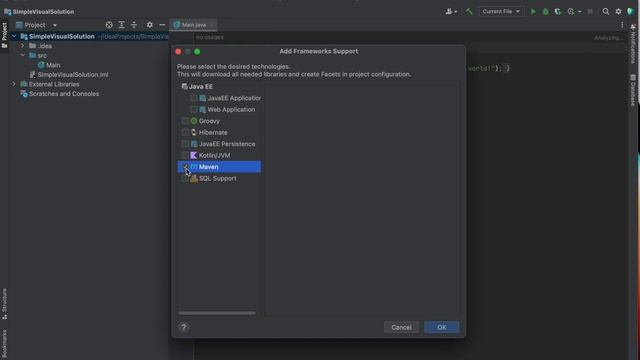Screen dimensions: 640x360
Task: Enable JavaEE Application checkbox
Action: point(194,98)
